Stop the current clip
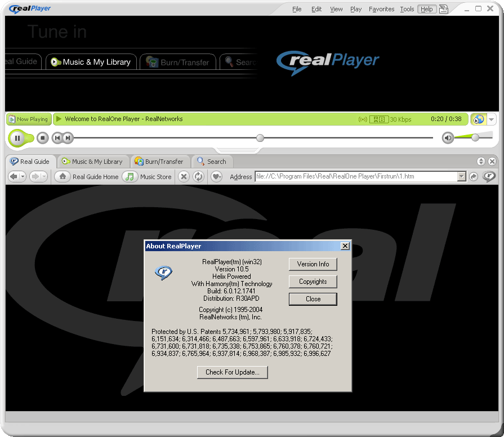 pos(42,138)
